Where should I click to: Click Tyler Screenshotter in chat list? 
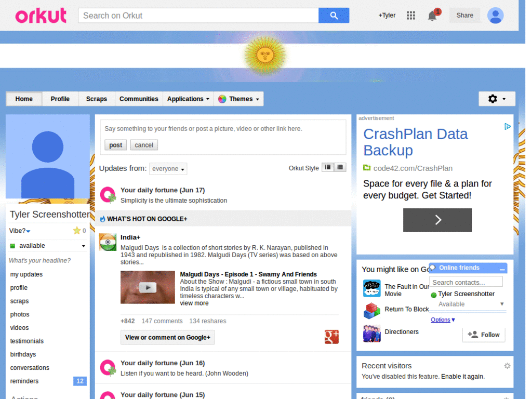[x=466, y=294]
